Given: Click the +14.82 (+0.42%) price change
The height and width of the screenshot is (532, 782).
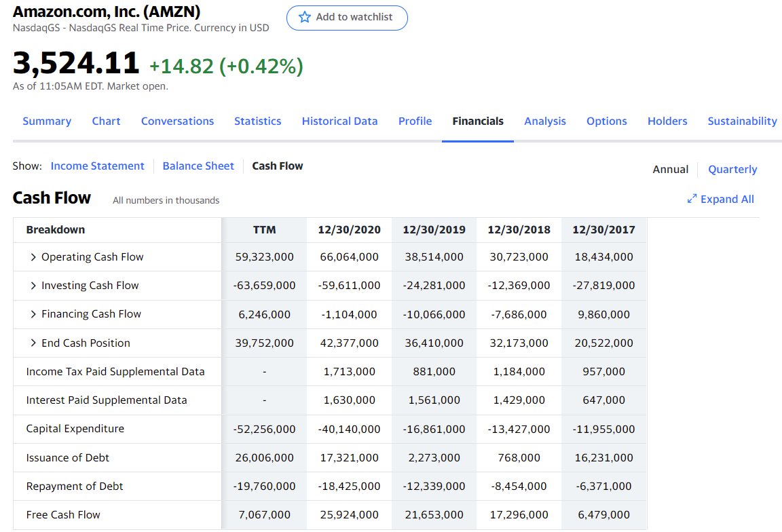Looking at the screenshot, I should point(226,66).
